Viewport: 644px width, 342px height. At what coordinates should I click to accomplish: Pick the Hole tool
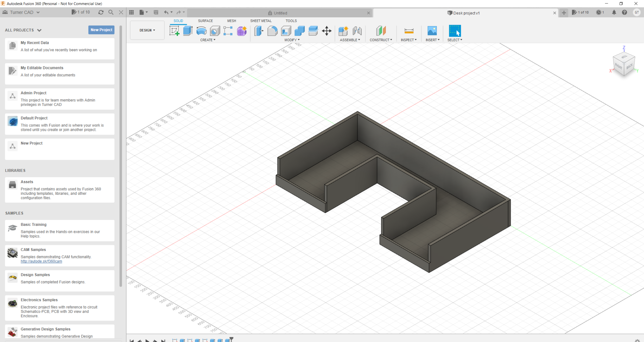click(215, 31)
